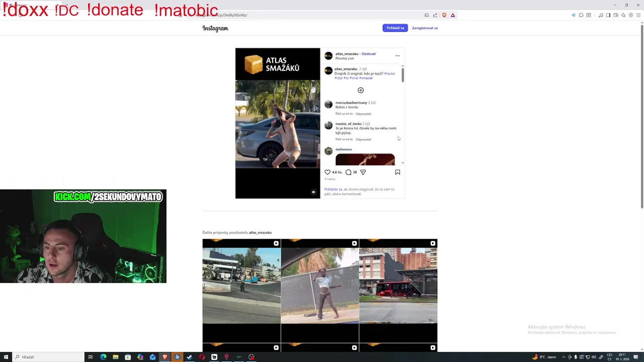Open the browser extensions puzzle icon
This screenshot has height=362, width=644.
click(581, 15)
